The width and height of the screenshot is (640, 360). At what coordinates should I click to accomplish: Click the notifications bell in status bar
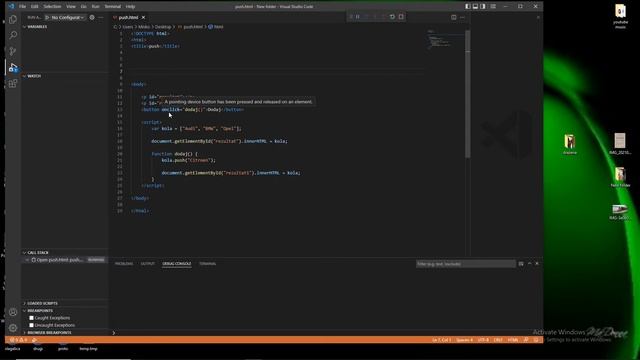[x=536, y=340]
